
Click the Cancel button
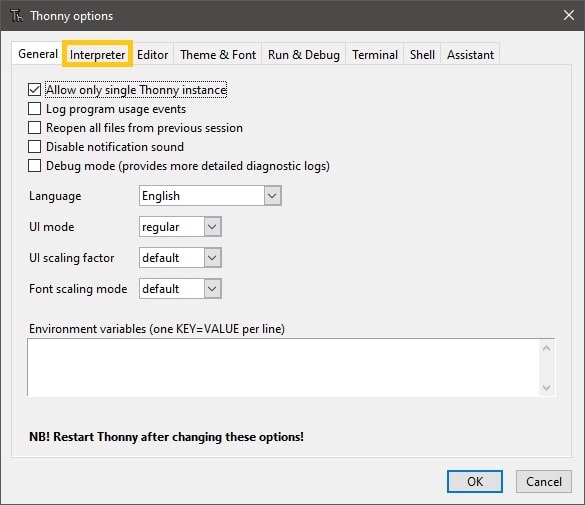point(544,482)
